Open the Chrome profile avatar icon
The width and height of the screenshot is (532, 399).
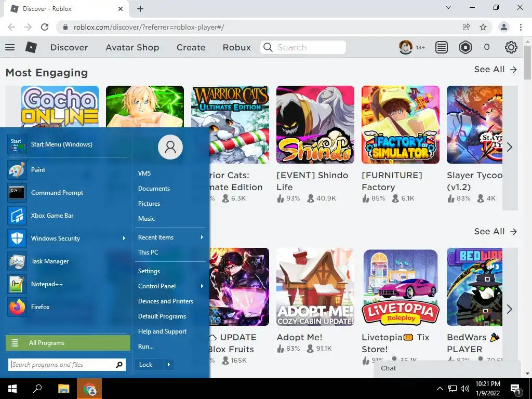(504, 27)
